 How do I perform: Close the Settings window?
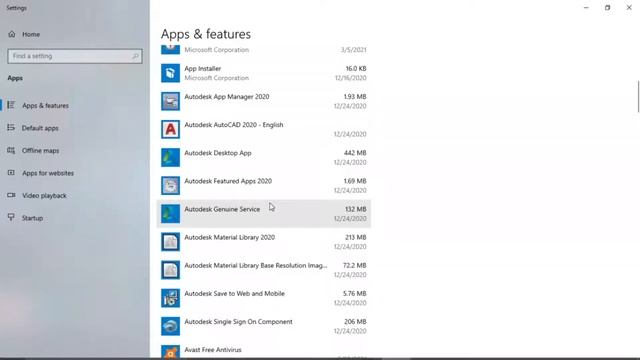coord(629,7)
